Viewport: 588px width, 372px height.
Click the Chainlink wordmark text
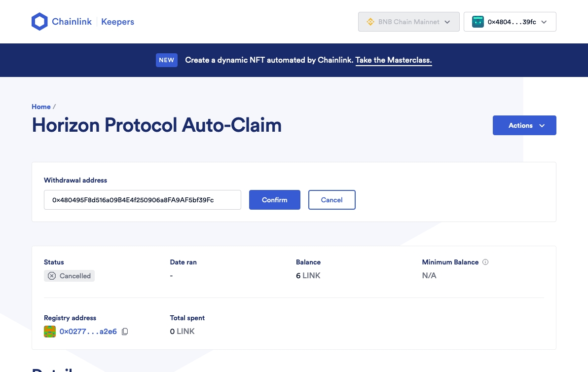pos(72,22)
